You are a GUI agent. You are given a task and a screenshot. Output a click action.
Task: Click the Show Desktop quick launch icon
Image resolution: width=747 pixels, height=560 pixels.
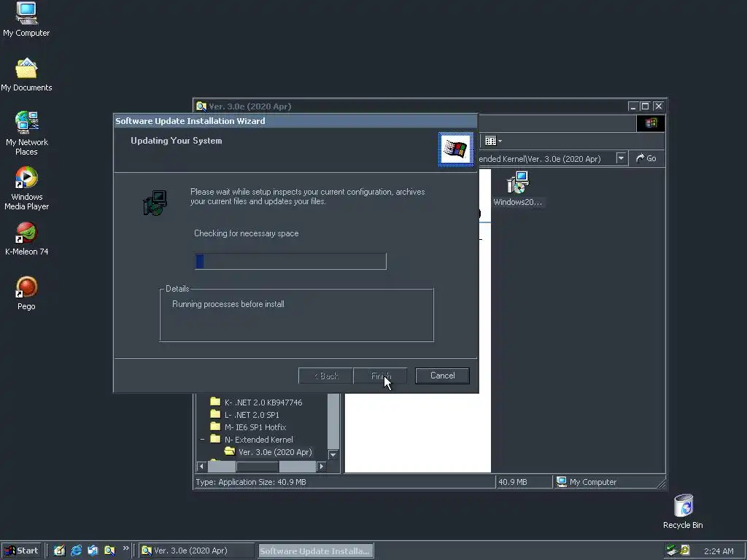pos(59,551)
